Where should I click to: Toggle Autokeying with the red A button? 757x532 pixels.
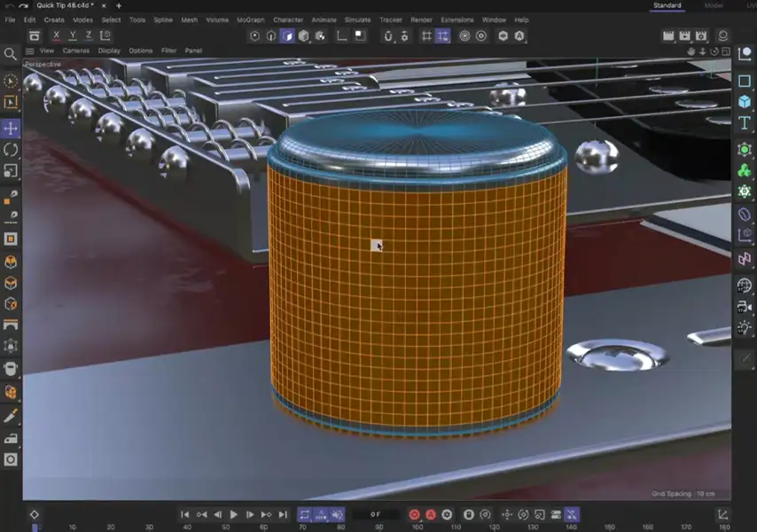pyautogui.click(x=429, y=514)
